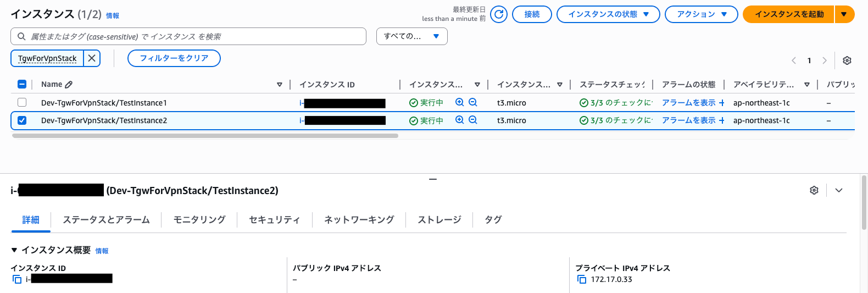Switch to ステータスとアラーム tab

[106, 220]
